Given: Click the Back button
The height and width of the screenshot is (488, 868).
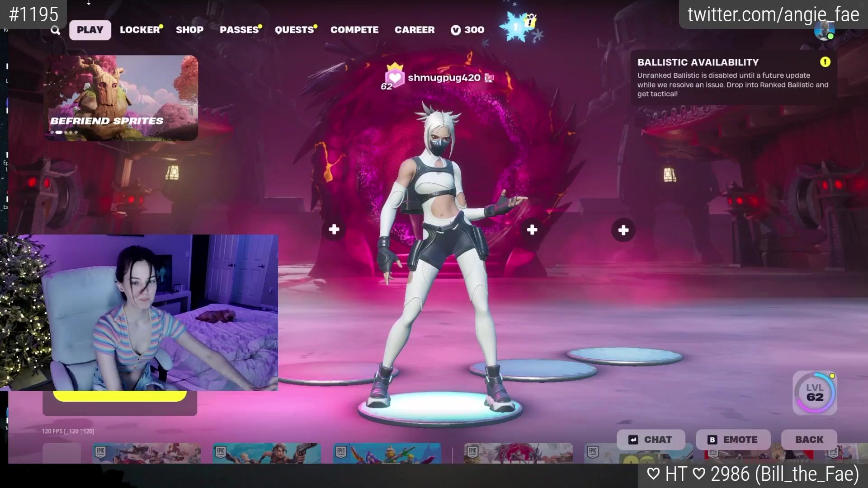Looking at the screenshot, I should pyautogui.click(x=809, y=440).
